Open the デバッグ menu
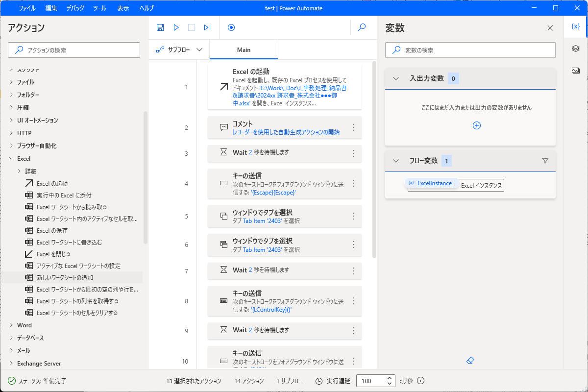The width and height of the screenshot is (588, 392). click(75, 8)
